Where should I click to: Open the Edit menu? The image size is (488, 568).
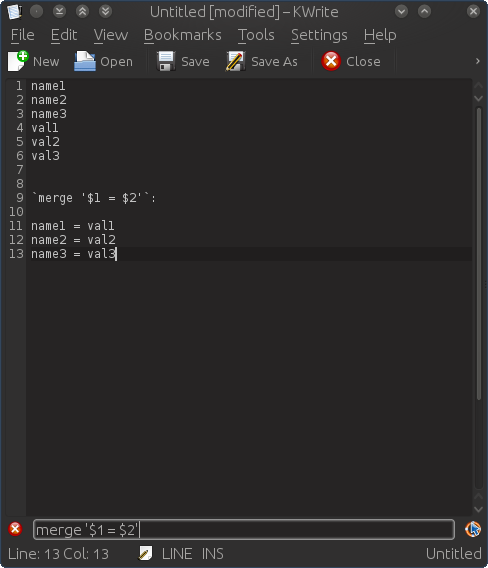[x=64, y=35]
